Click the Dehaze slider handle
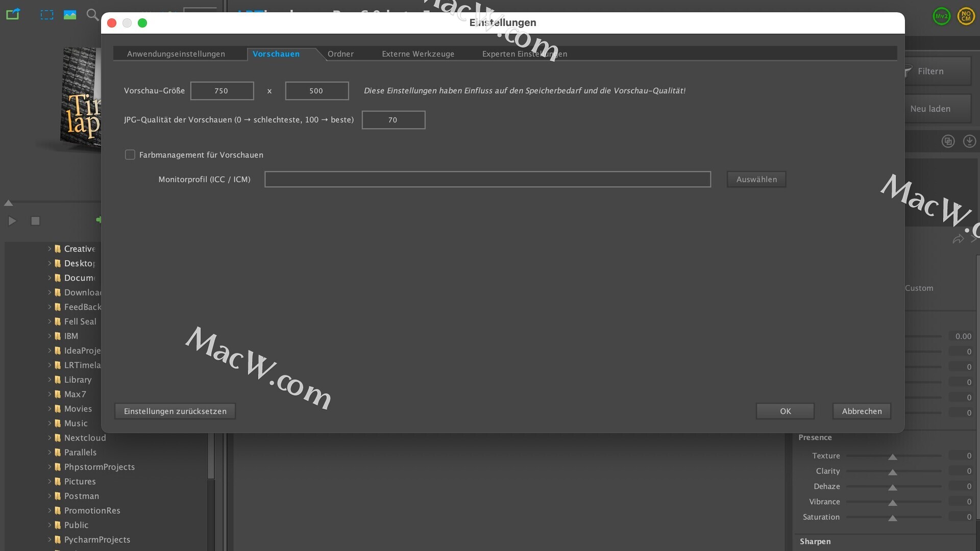The height and width of the screenshot is (551, 980). coord(892,488)
